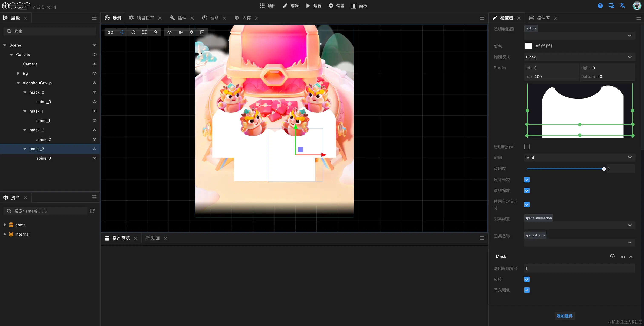This screenshot has width=644, height=326.
Task: Expand the Bg node in hierarchy
Action: click(x=18, y=73)
